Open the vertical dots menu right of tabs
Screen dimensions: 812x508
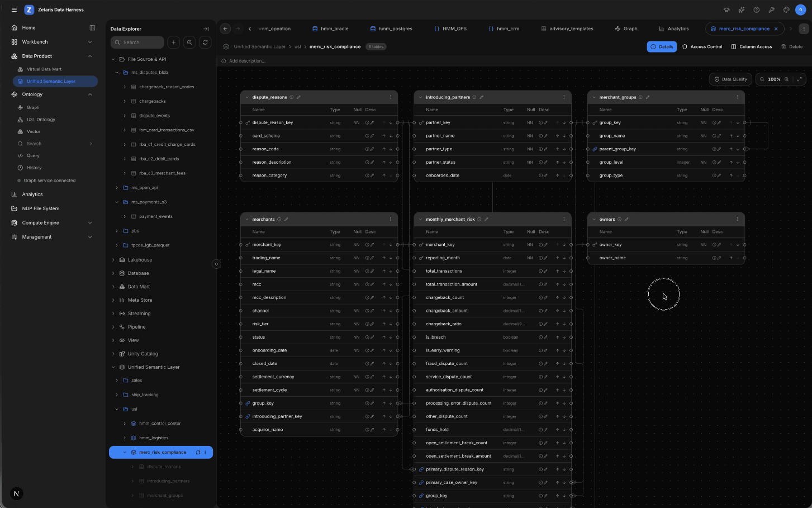tap(804, 29)
